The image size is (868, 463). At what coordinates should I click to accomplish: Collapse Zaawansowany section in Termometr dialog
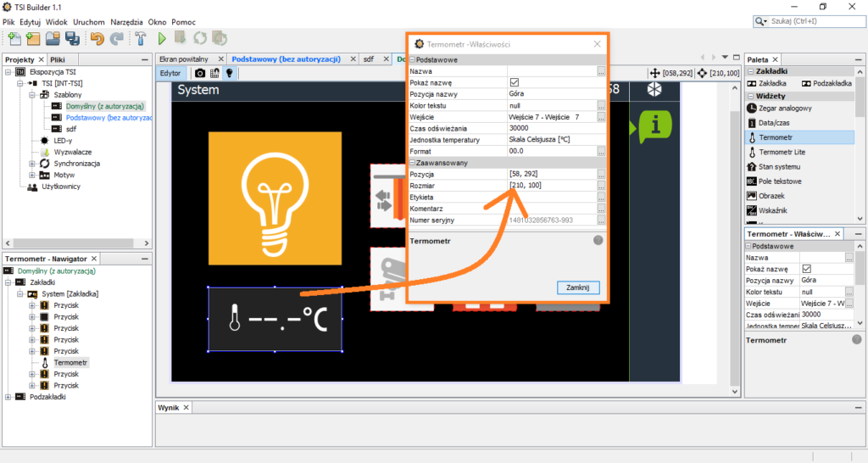click(x=413, y=163)
